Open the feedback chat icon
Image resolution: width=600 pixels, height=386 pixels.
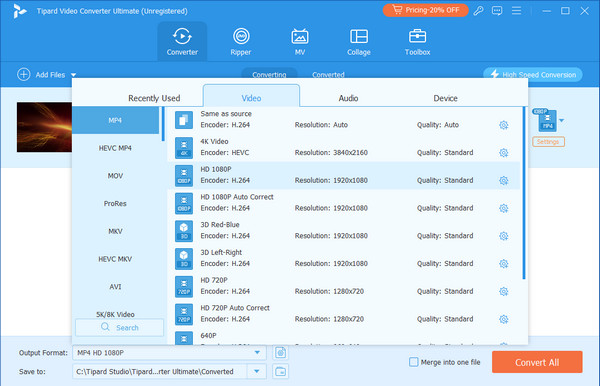[497, 11]
